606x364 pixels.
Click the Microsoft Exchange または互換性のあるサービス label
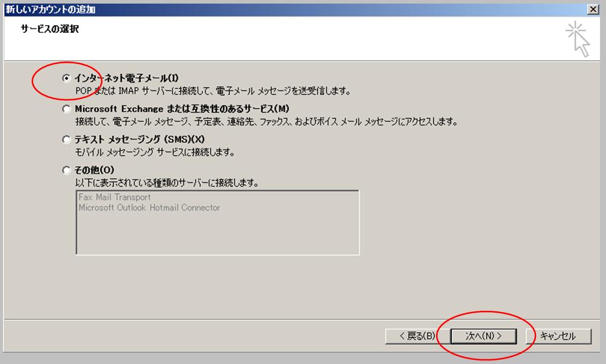pos(182,109)
